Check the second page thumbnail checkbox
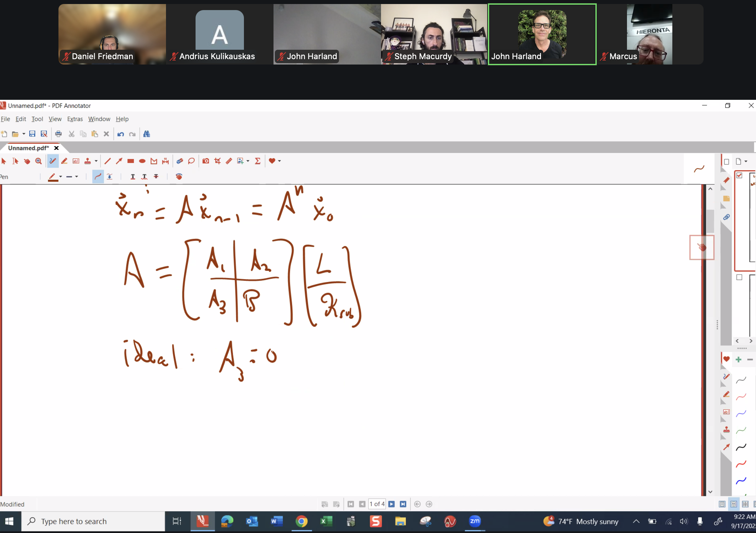756x533 pixels. tap(739, 277)
